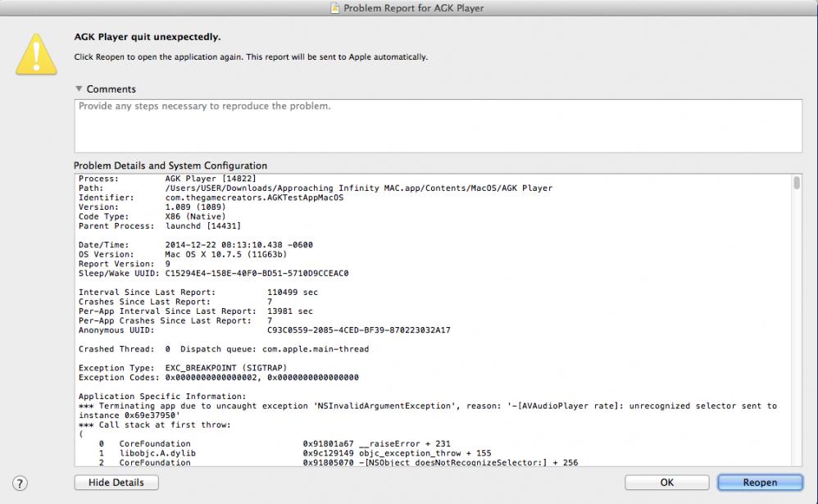Open help with the question mark button
Viewport: 818px width, 504px height.
[20, 483]
